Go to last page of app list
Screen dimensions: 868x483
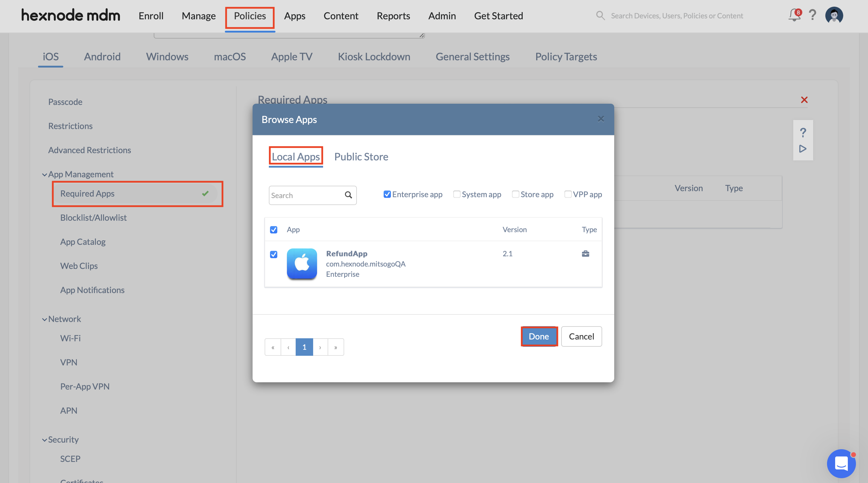(336, 347)
